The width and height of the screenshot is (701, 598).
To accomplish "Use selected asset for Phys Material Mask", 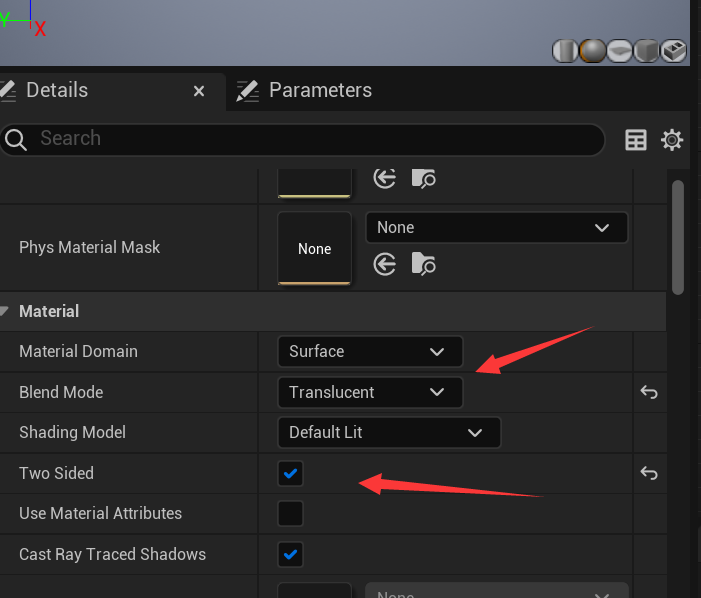I will [x=385, y=264].
